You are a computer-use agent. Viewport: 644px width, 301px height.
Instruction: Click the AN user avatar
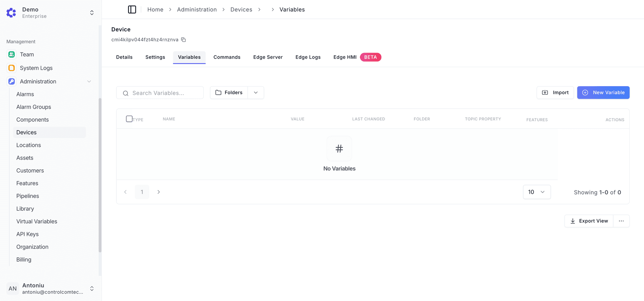coord(13,289)
